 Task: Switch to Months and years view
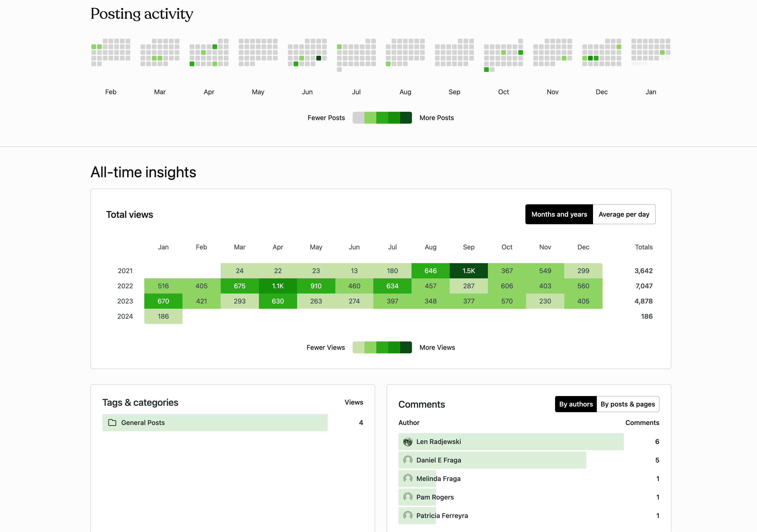[x=559, y=214]
